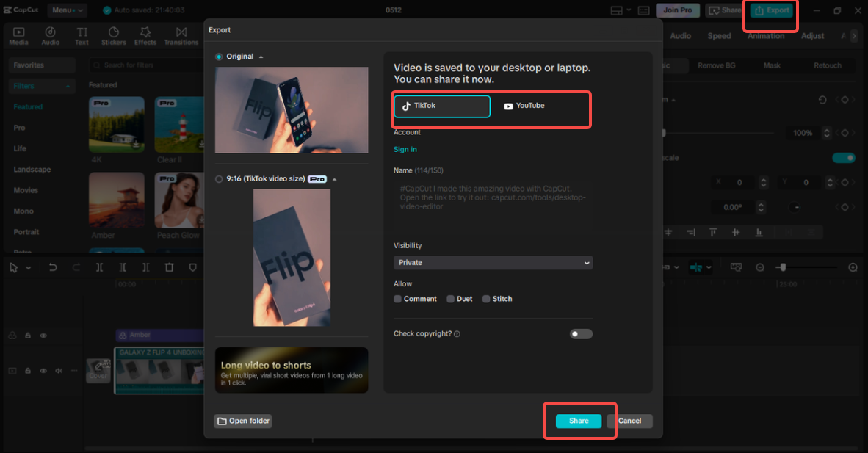
Task: Collapse the 9:16 preview expander arrow
Action: click(334, 179)
